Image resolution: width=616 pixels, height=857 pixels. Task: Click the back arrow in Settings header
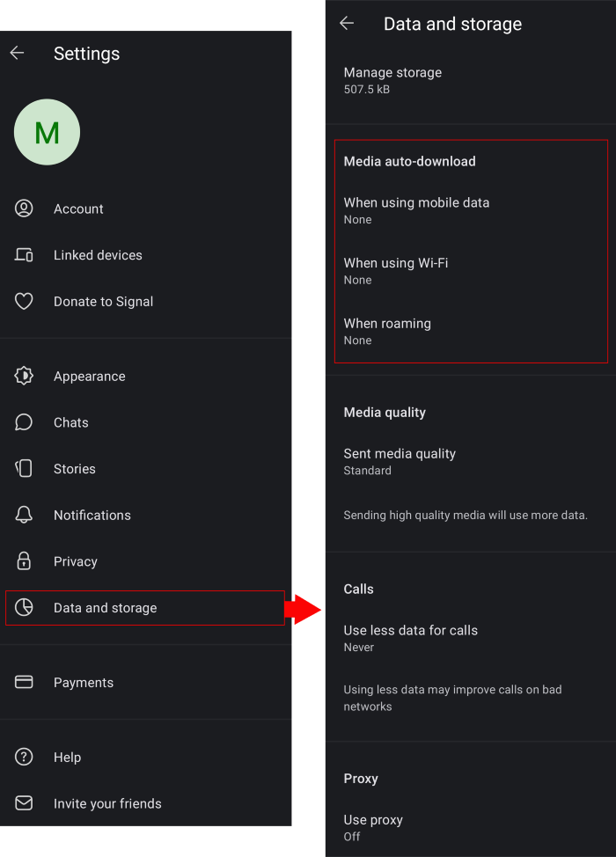pos(17,54)
